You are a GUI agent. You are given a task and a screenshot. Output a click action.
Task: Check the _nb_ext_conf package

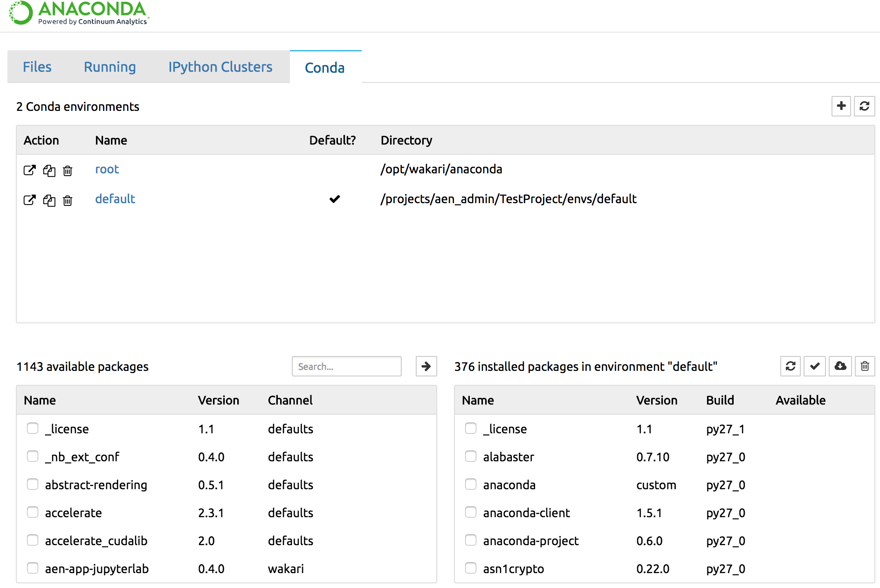click(33, 456)
